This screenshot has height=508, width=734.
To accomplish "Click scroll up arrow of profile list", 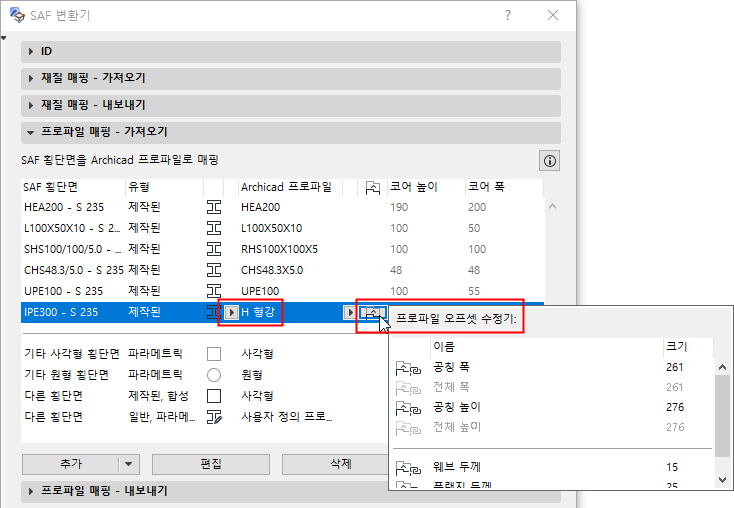I will click(552, 206).
